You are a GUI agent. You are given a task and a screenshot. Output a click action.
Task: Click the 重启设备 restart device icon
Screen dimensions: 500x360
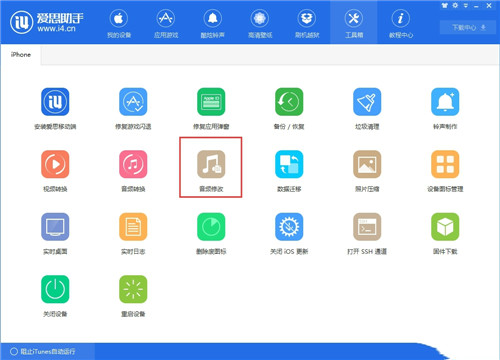[x=133, y=289]
